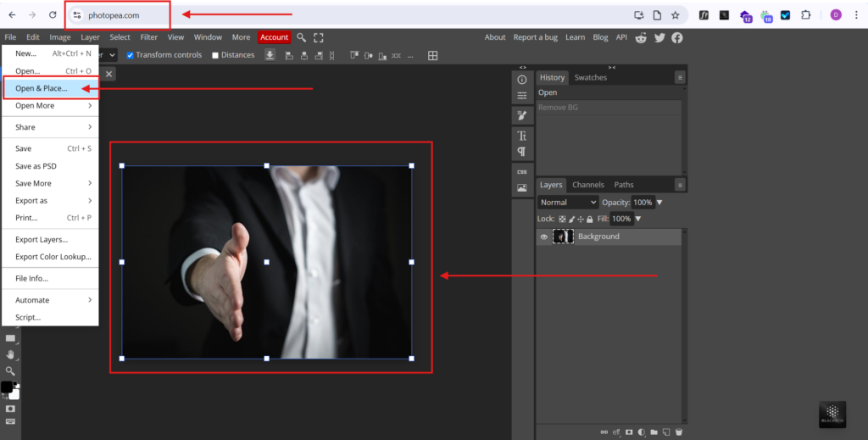This screenshot has height=440, width=868.
Task: Expand the Open More submenu
Action: pos(51,106)
